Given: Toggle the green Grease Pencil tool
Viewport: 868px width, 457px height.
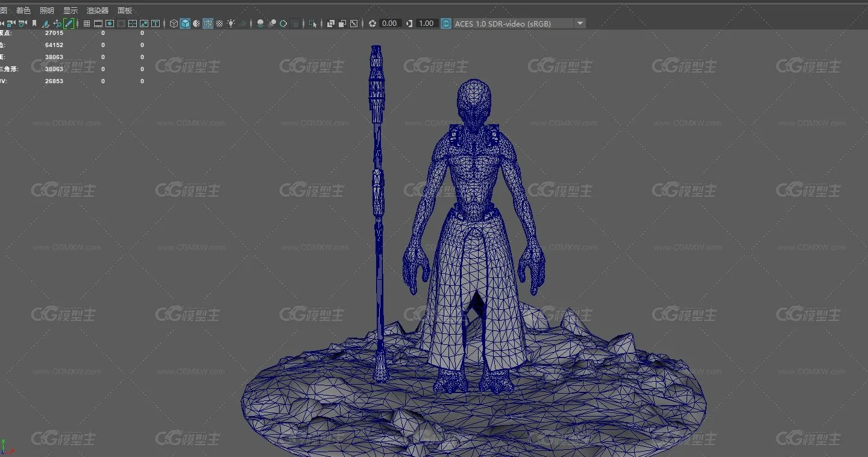Looking at the screenshot, I should point(69,24).
